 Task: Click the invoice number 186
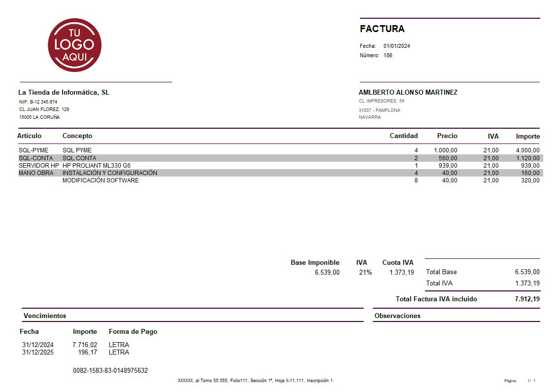388,56
